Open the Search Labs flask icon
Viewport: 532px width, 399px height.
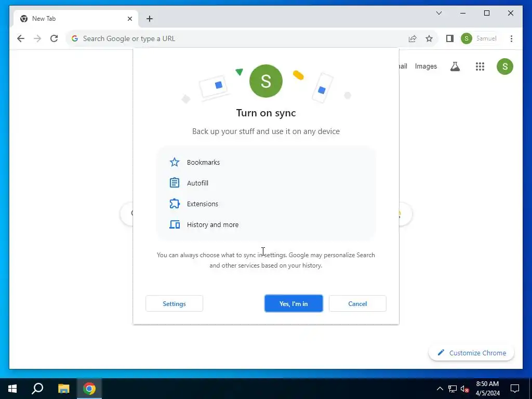[455, 66]
